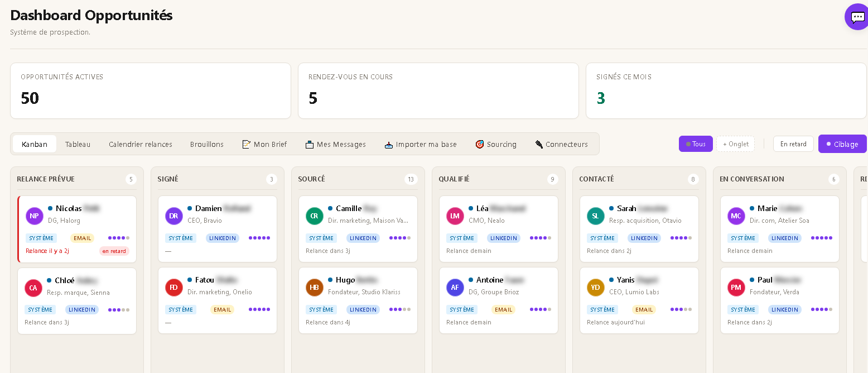Click the briefcase icon beside Mes Messages

(310, 144)
